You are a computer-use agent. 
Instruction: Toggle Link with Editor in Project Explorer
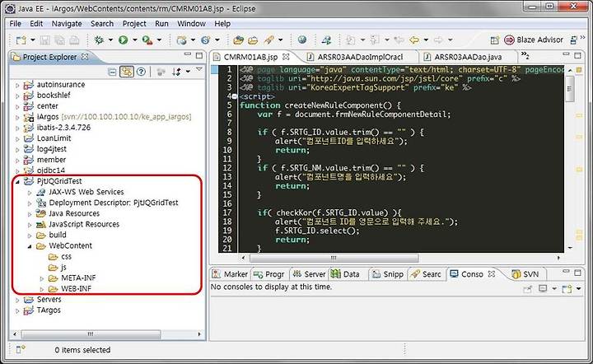[126, 72]
